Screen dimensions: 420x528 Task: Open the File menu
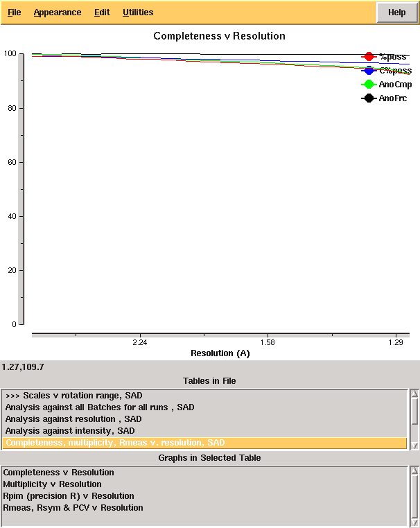tap(14, 12)
